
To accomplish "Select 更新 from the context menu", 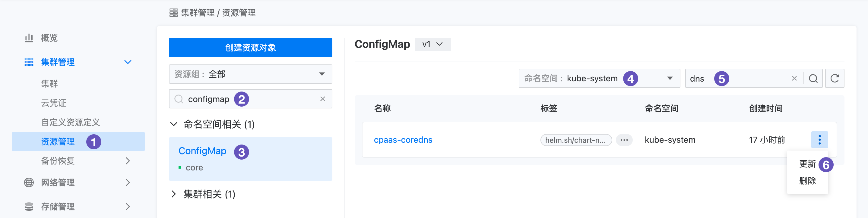I will click(x=807, y=164).
